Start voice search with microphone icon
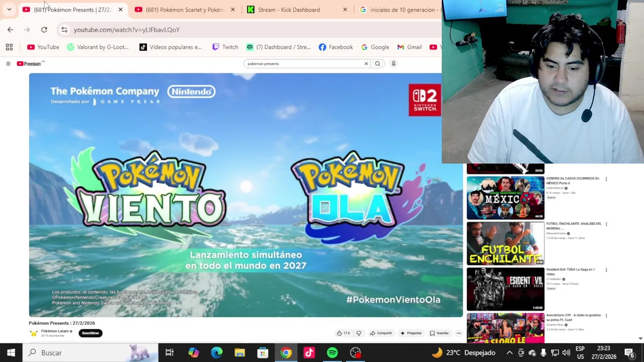 pos(393,64)
